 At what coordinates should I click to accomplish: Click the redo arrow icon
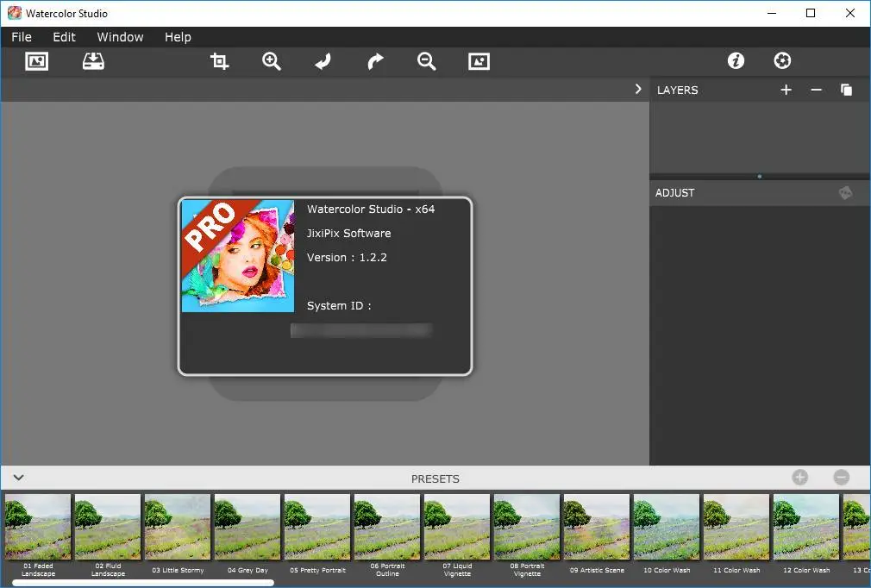click(375, 61)
